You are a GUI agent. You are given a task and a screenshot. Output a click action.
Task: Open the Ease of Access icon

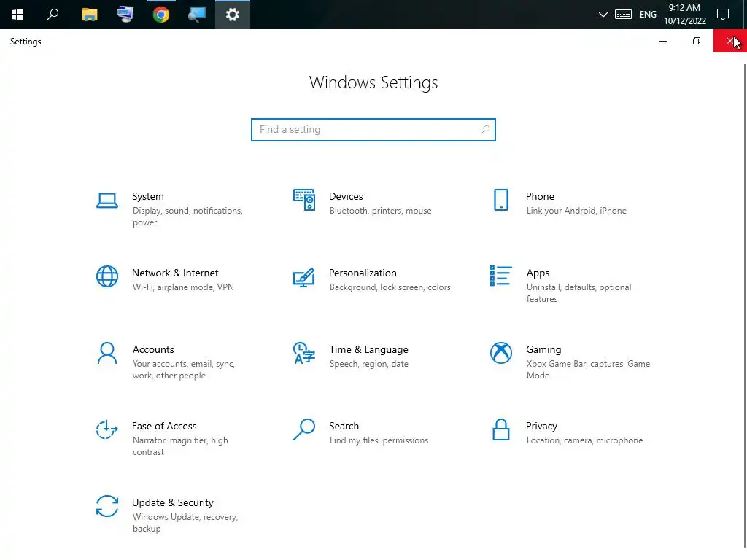click(x=107, y=429)
